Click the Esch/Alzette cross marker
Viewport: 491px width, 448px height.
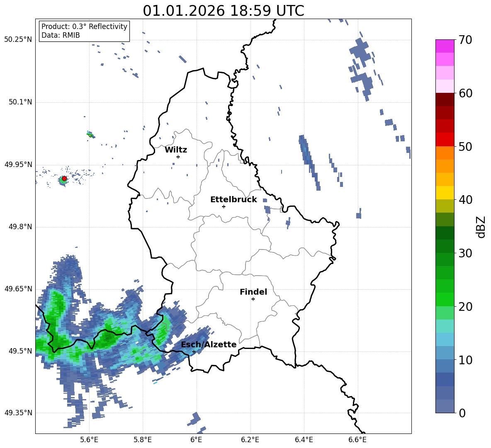point(194,351)
